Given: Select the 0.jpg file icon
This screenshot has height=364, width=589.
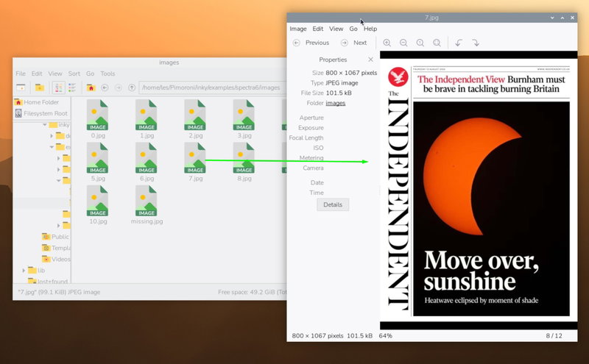Looking at the screenshot, I should pyautogui.click(x=98, y=115).
